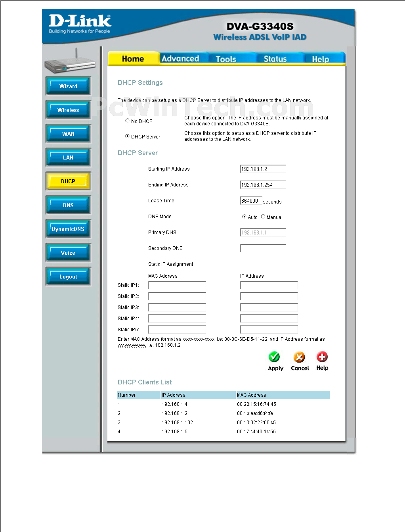Viewport: 405px width, 532px height.
Task: Click the red Help plus icon
Action: tap(322, 357)
